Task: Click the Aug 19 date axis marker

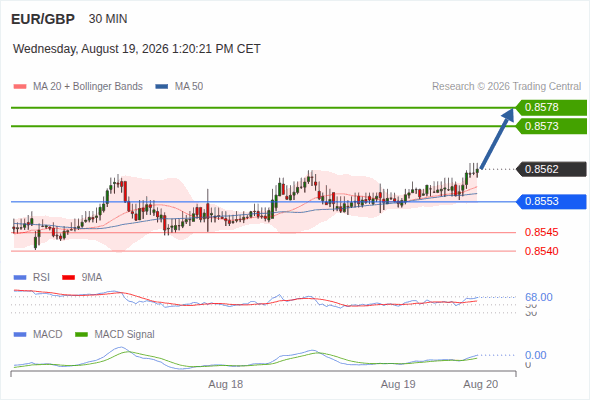Action: (x=398, y=385)
